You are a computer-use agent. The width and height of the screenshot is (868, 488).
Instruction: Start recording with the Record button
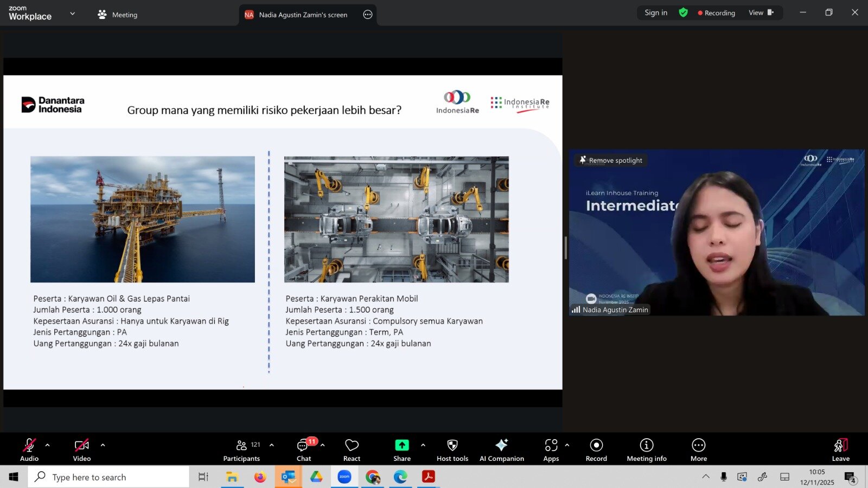point(596,450)
